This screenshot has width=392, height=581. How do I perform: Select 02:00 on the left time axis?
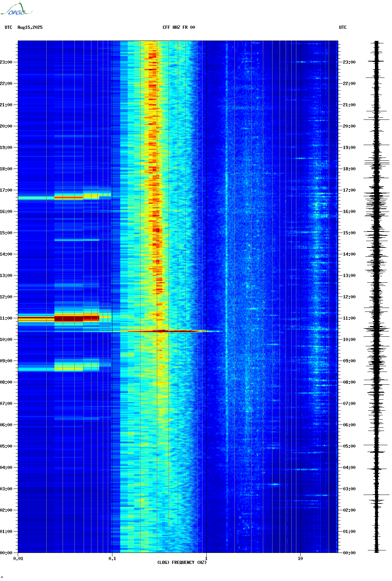pos(6,510)
